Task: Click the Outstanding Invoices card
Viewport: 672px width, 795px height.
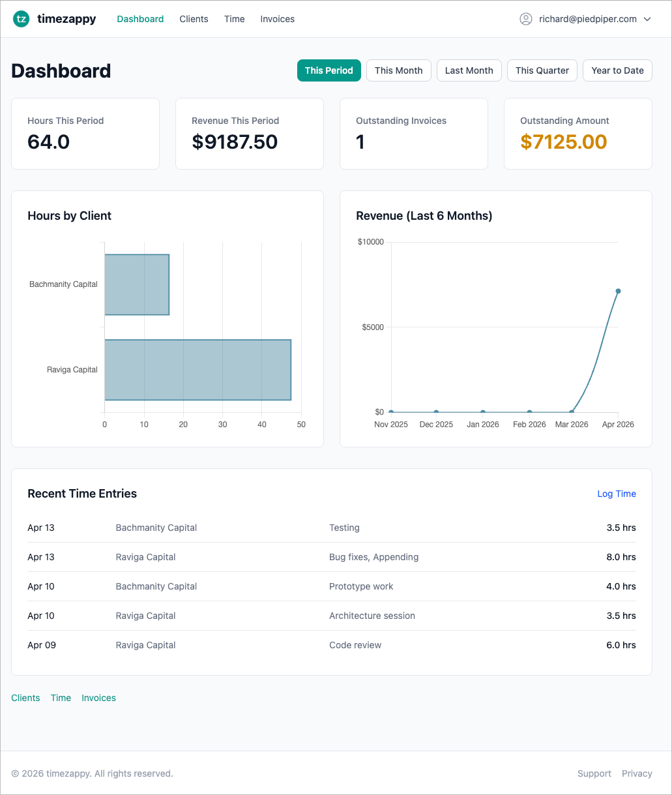Action: tap(414, 134)
